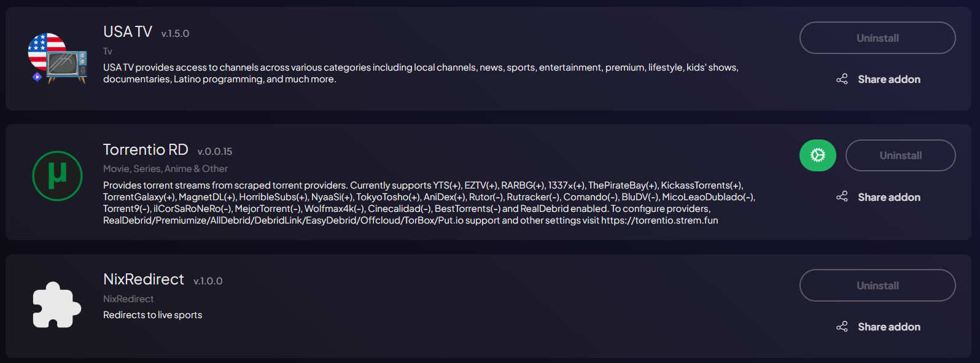Select the NixRedirect addon title
This screenshot has width=980, height=363.
point(144,279)
